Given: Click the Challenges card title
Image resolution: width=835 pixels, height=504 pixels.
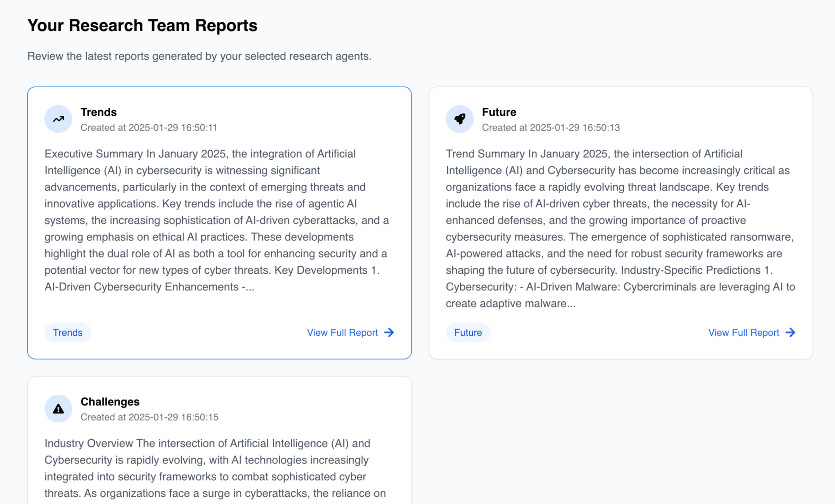Looking at the screenshot, I should click(x=110, y=402).
